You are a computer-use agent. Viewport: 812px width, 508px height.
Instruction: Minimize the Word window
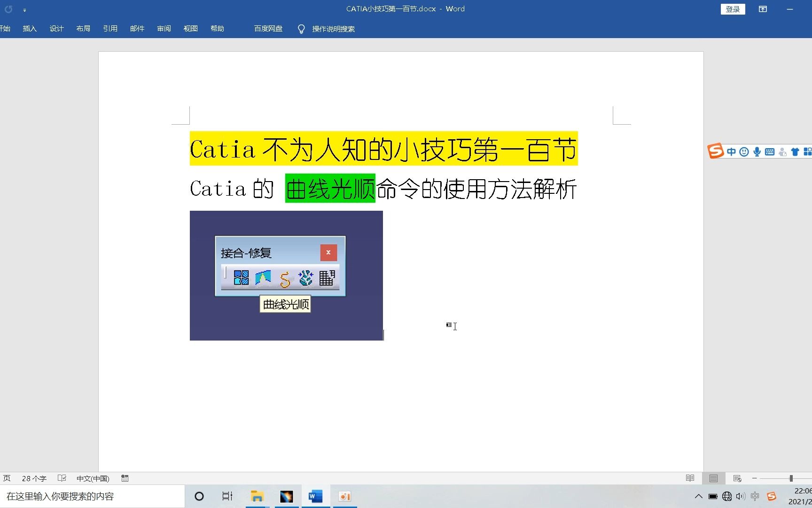pyautogui.click(x=790, y=9)
